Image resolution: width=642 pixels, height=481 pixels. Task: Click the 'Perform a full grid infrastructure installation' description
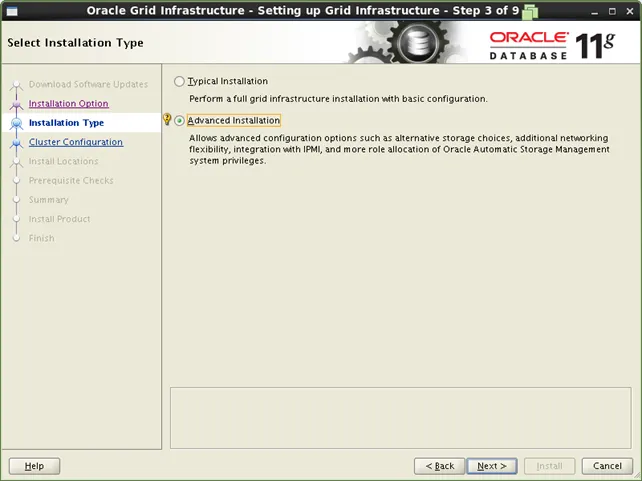click(338, 99)
